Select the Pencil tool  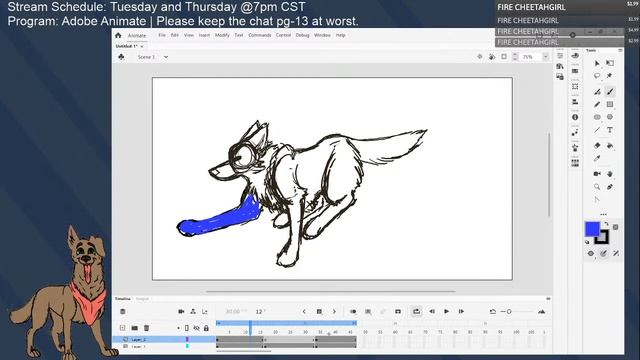coord(597,104)
